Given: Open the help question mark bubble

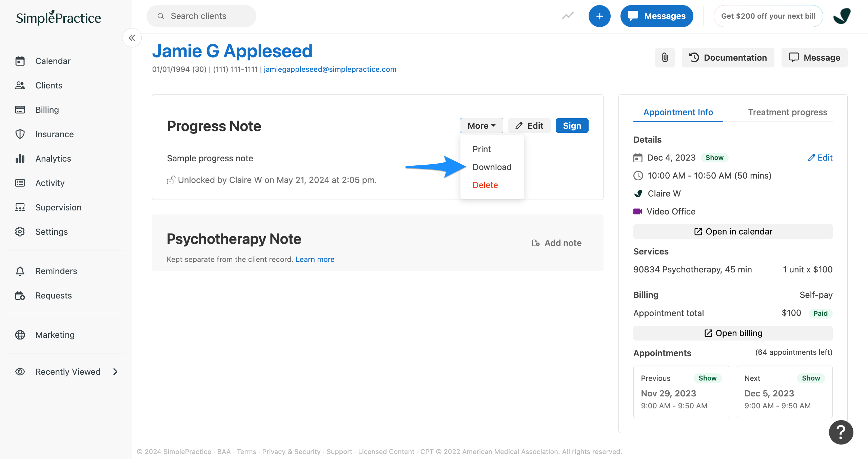Looking at the screenshot, I should tap(841, 432).
